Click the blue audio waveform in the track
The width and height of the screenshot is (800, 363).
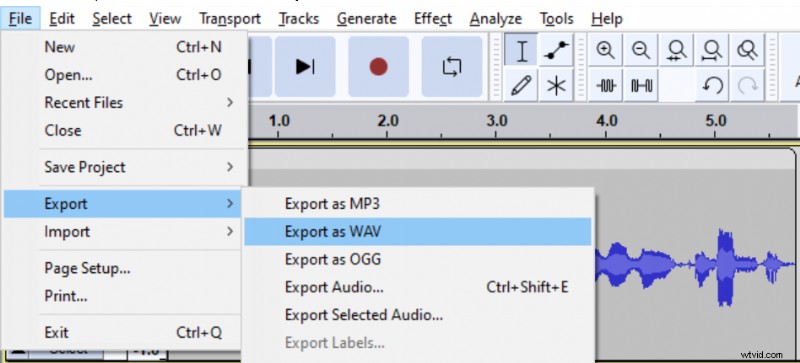[x=694, y=267]
